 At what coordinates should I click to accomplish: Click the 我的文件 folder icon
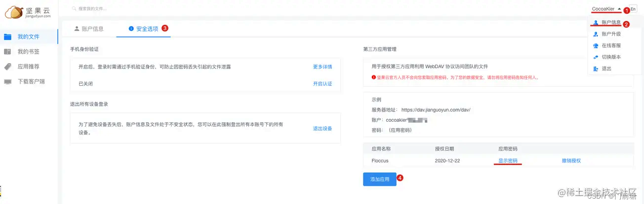coord(8,37)
